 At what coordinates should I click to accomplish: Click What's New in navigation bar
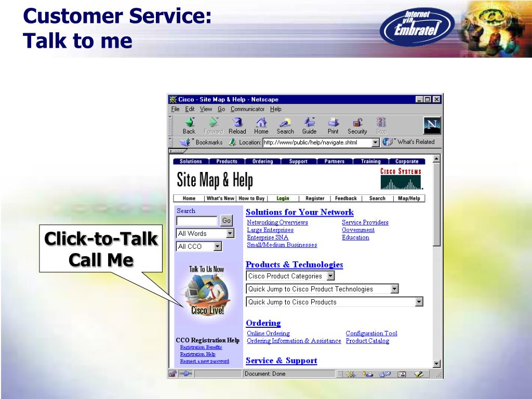point(220,198)
